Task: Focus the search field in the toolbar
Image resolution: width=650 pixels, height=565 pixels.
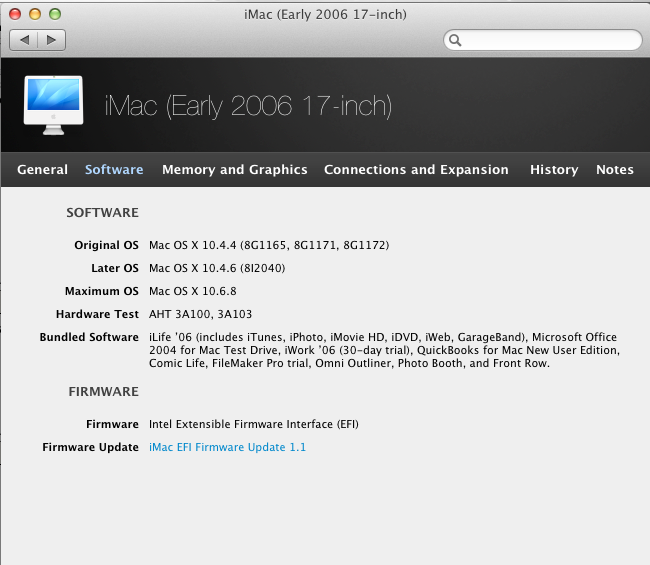Action: click(x=543, y=40)
